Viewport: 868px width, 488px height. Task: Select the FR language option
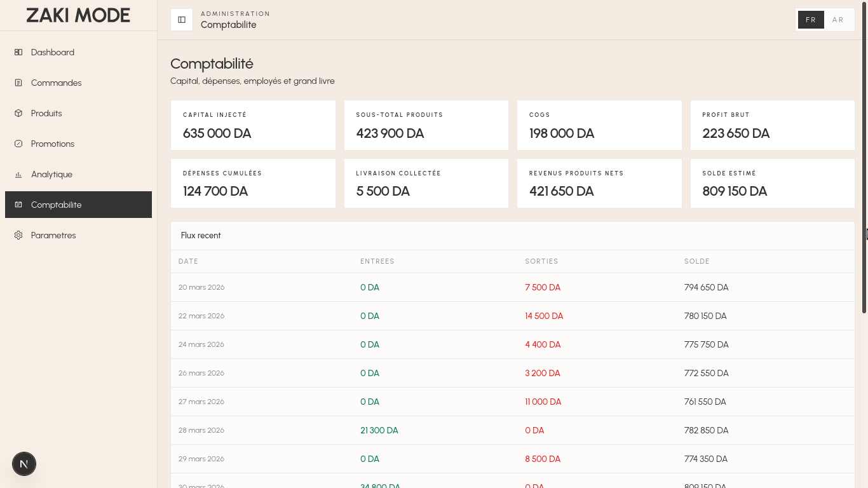point(811,20)
